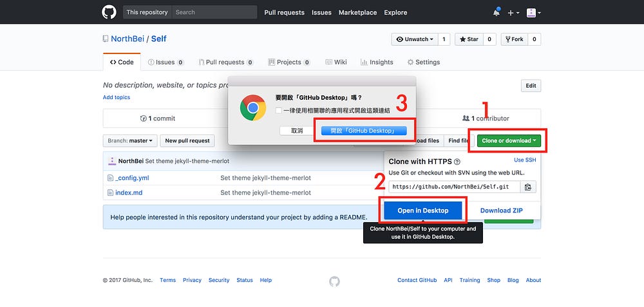
Task: View the 1 commit history
Action: point(158,118)
